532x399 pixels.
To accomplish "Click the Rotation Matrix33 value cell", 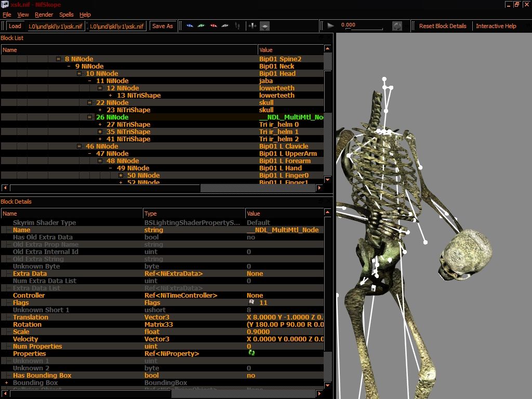I will tap(285, 324).
